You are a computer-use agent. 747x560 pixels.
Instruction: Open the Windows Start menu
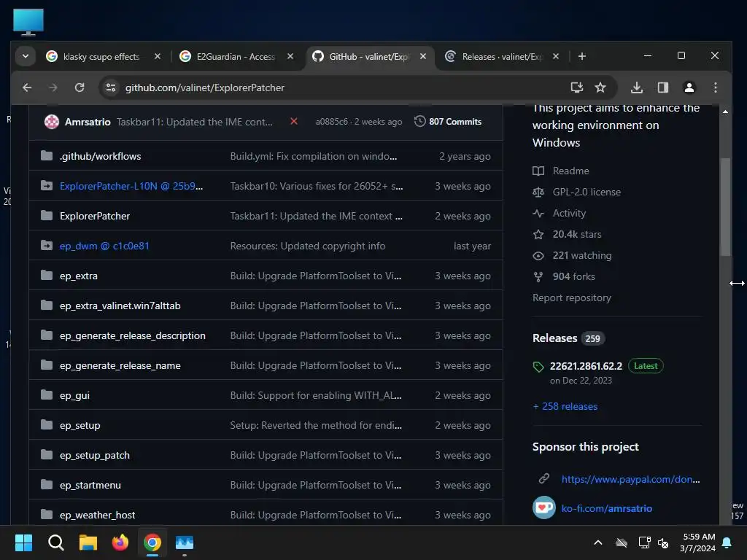coord(23,542)
